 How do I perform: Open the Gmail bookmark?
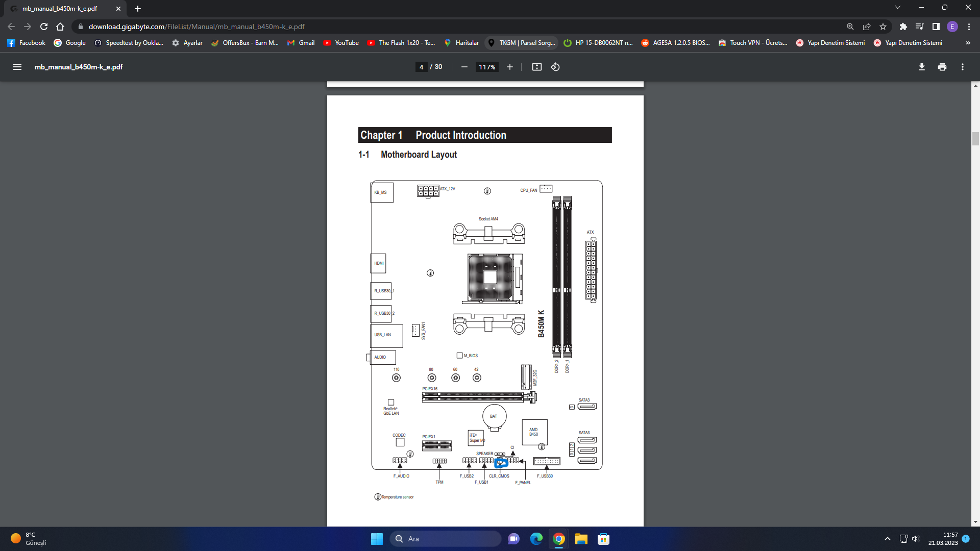301,43
